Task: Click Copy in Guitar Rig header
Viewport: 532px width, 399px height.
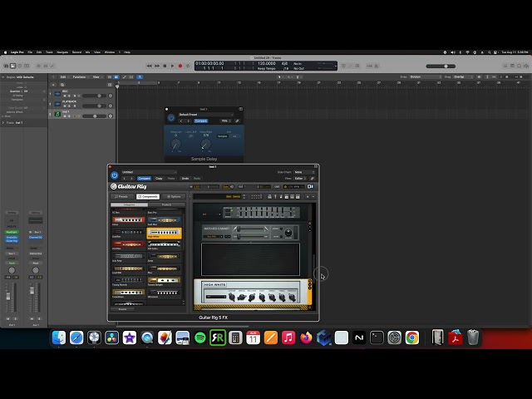Action: [159, 179]
